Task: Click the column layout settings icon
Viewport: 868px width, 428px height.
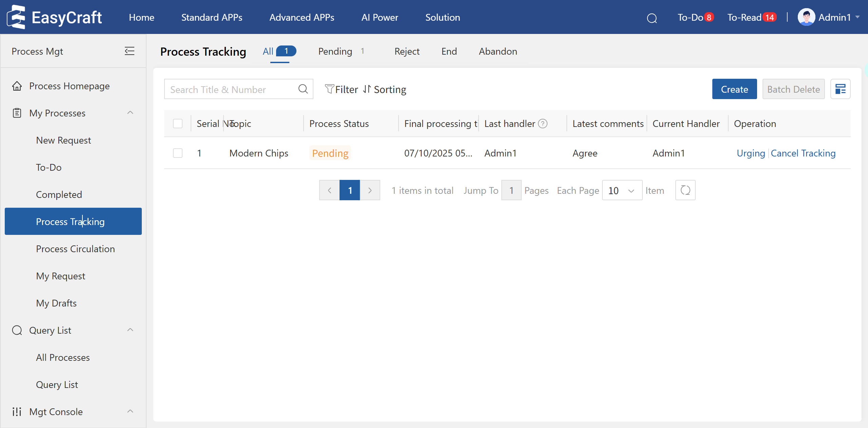Action: [840, 89]
